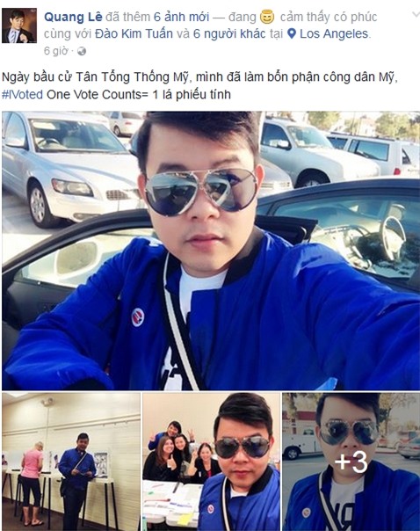
Task: Open Đào Kim Tuấn's profile link
Action: 134,34
